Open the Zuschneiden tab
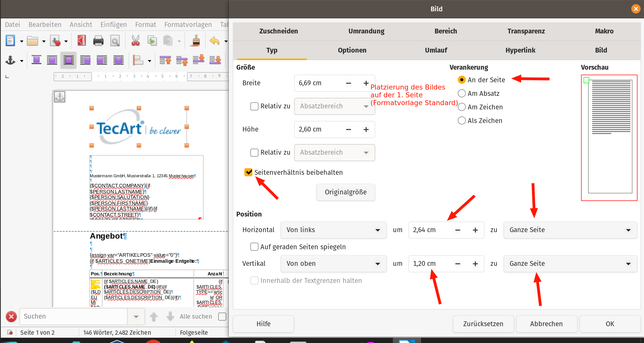Image resolution: width=644 pixels, height=343 pixels. point(278,31)
